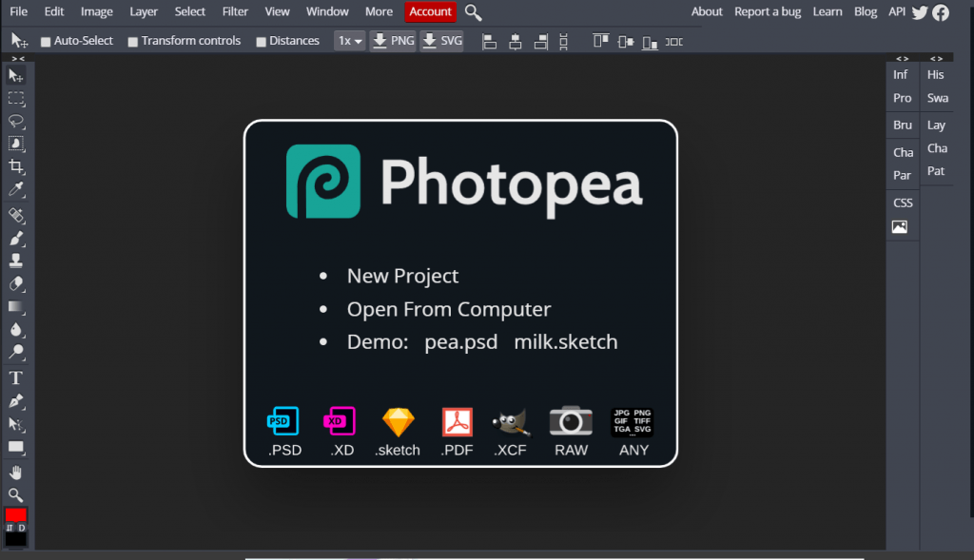This screenshot has height=560, width=974.
Task: Select the Brush tool
Action: point(16,239)
